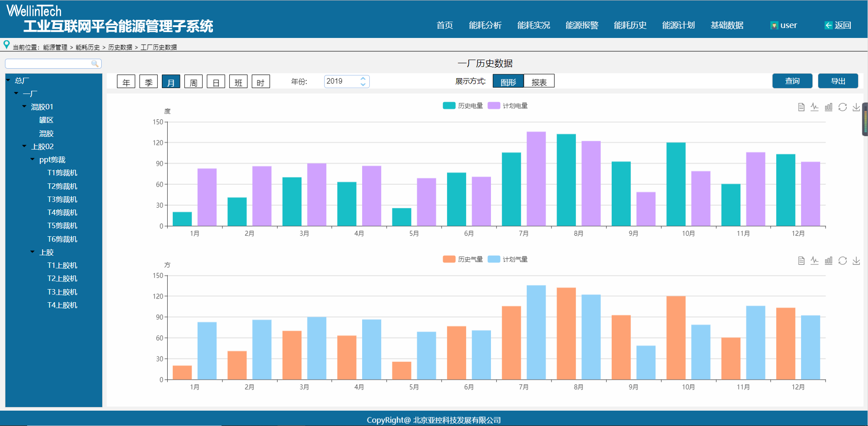
Task: Open 能耗历史 menu
Action: (x=630, y=25)
